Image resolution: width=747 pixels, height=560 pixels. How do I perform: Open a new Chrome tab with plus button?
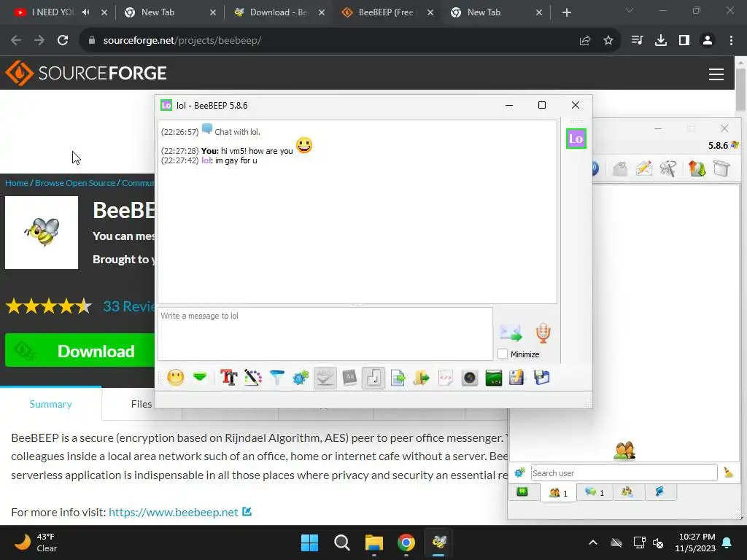click(566, 12)
